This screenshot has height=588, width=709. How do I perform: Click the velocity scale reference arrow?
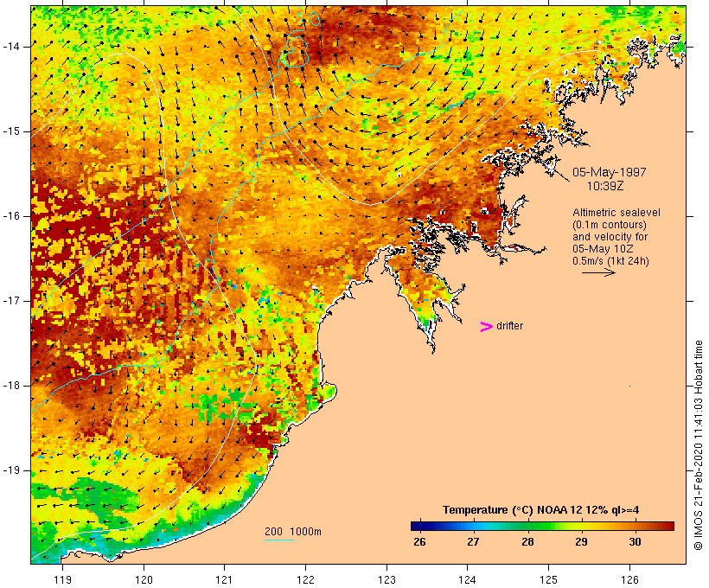point(598,272)
